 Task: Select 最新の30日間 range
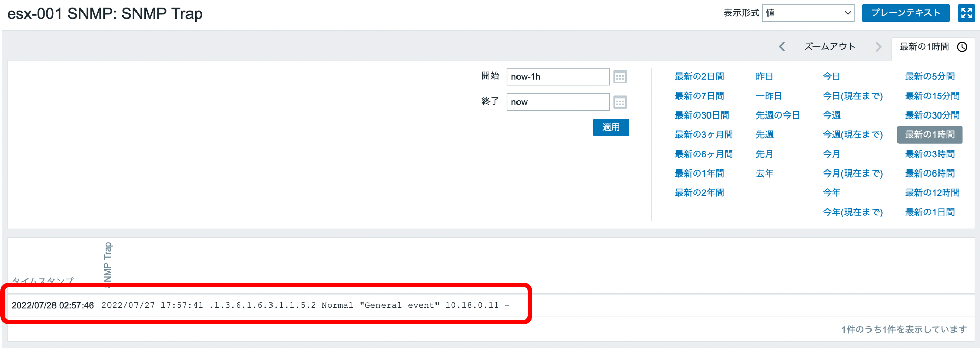tap(702, 115)
